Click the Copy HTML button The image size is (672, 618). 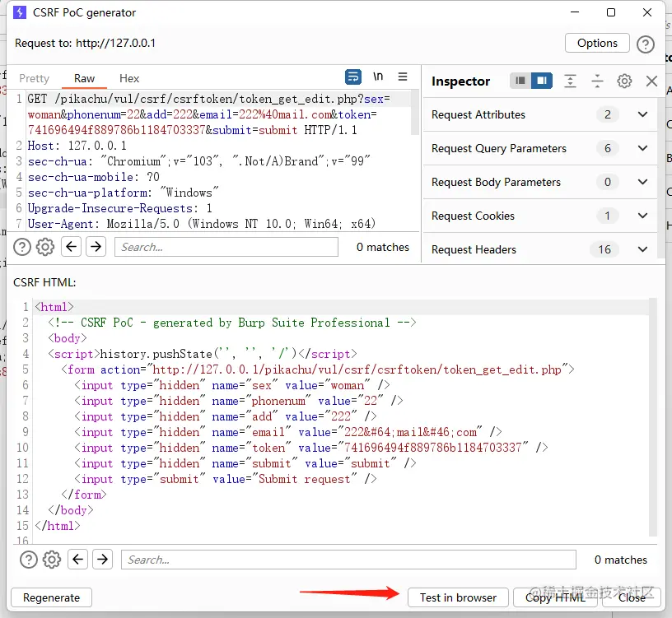[x=555, y=597]
